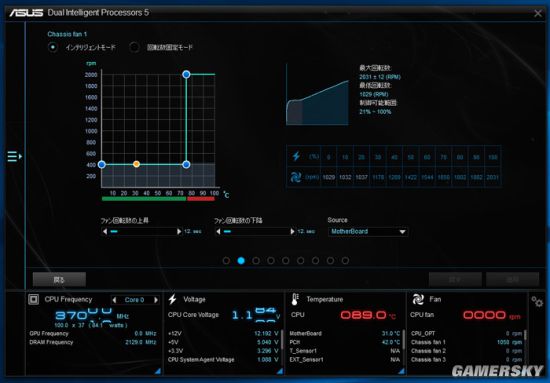Click the Voltage lightning bolt icon
Viewport: 550px width, 383px height.
point(172,299)
